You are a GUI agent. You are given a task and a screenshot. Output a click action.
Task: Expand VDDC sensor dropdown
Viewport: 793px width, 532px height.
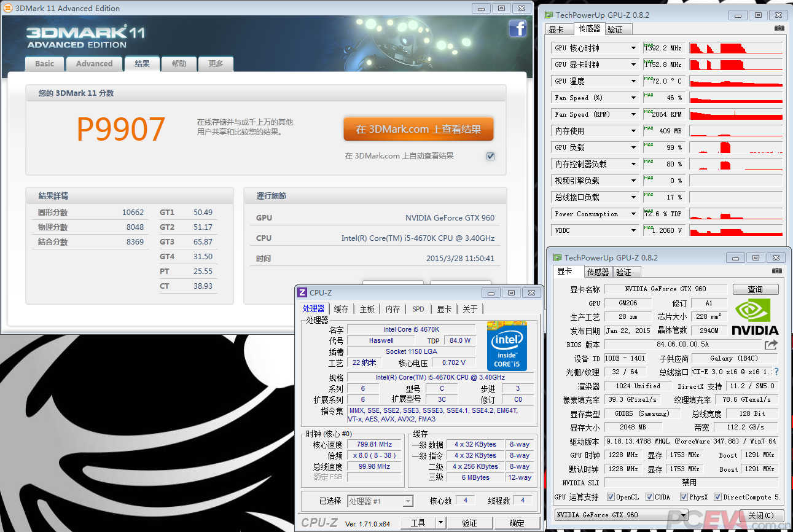click(633, 230)
